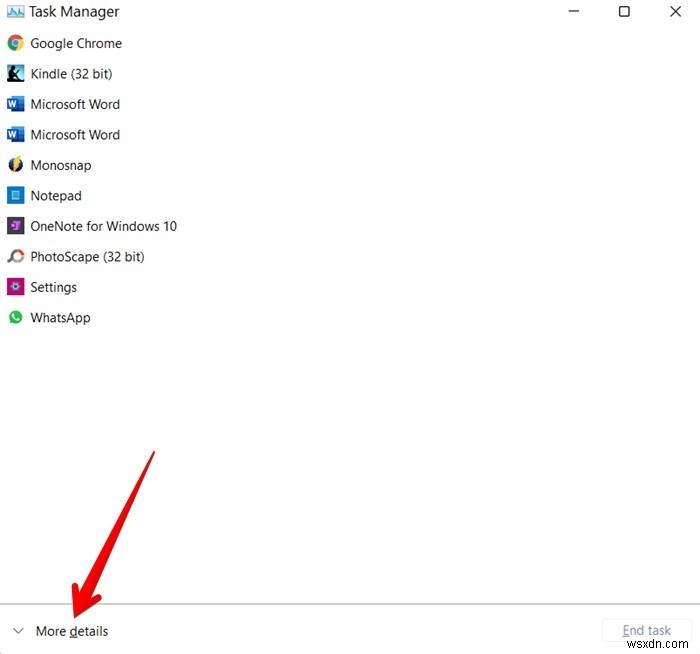Select OneNote for Windows 10
This screenshot has width=700, height=654.
104,226
